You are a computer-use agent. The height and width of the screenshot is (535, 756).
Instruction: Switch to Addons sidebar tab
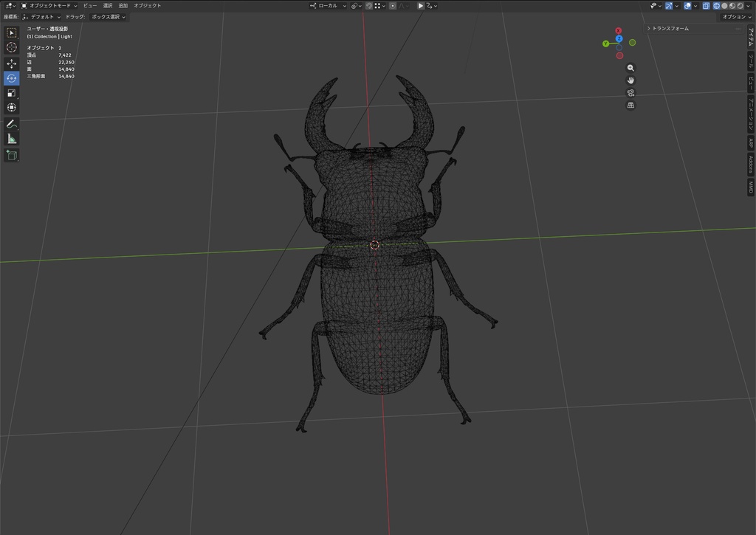(751, 164)
